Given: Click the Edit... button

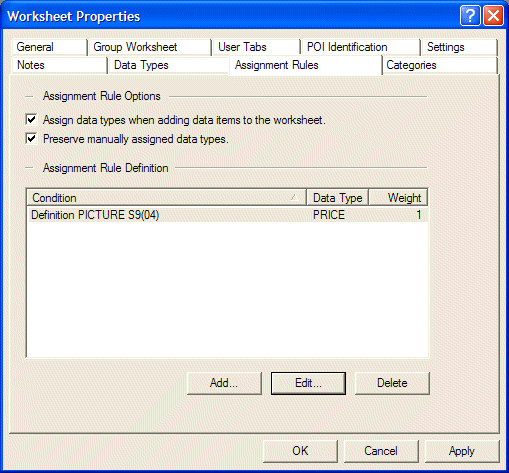Looking at the screenshot, I should (308, 383).
